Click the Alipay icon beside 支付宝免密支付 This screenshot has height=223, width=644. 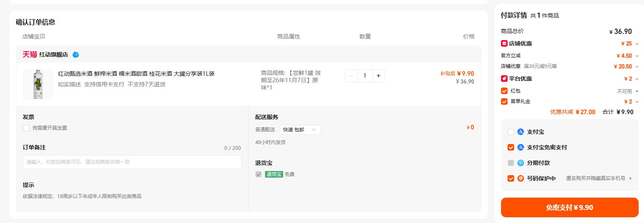tap(521, 147)
